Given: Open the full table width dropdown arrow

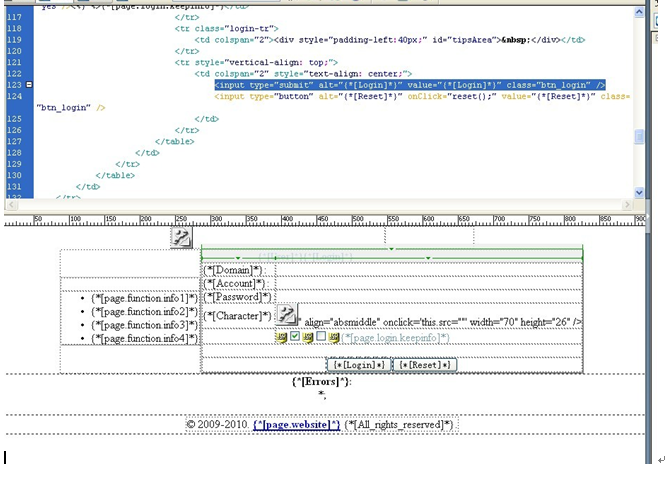Looking at the screenshot, I should (391, 249).
